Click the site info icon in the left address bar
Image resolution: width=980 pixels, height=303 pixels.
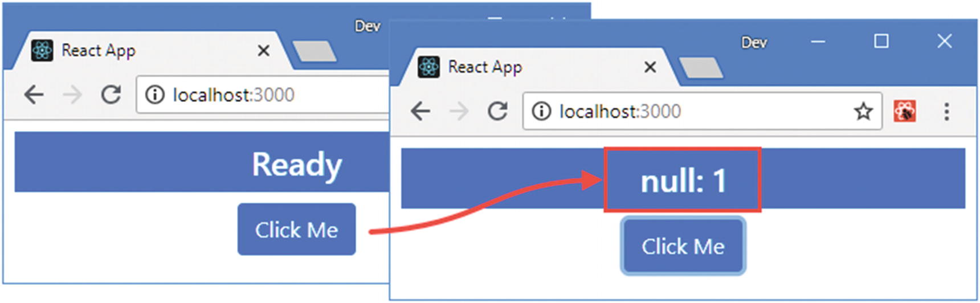click(154, 95)
